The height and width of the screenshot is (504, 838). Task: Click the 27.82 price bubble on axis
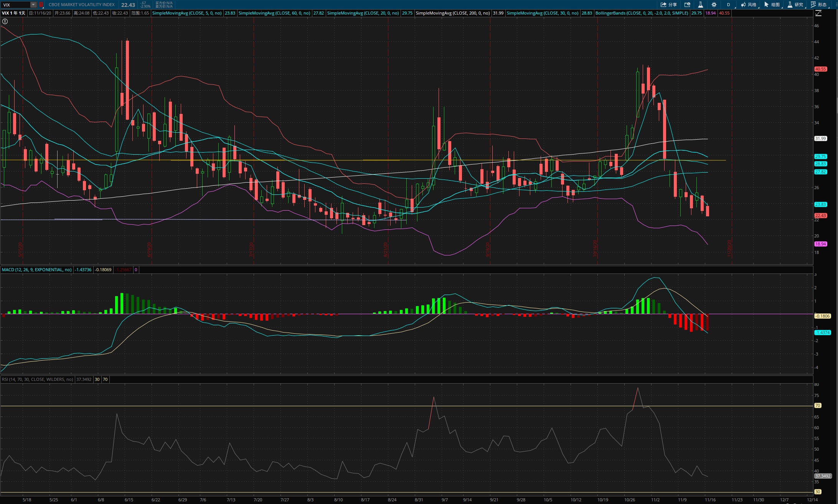820,172
